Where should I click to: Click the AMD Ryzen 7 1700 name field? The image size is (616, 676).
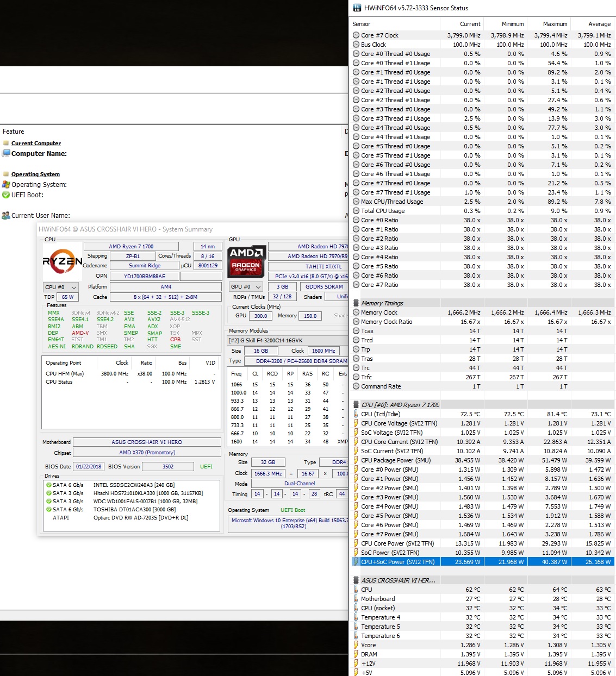tap(131, 246)
